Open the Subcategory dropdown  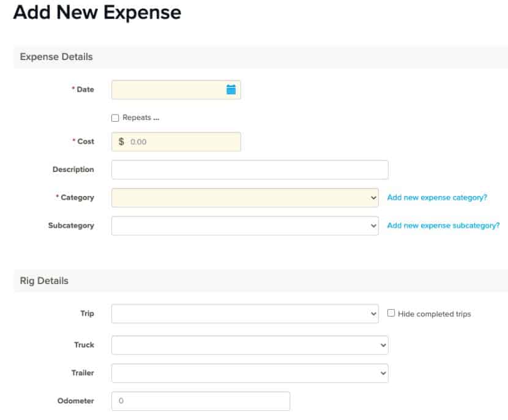click(243, 225)
